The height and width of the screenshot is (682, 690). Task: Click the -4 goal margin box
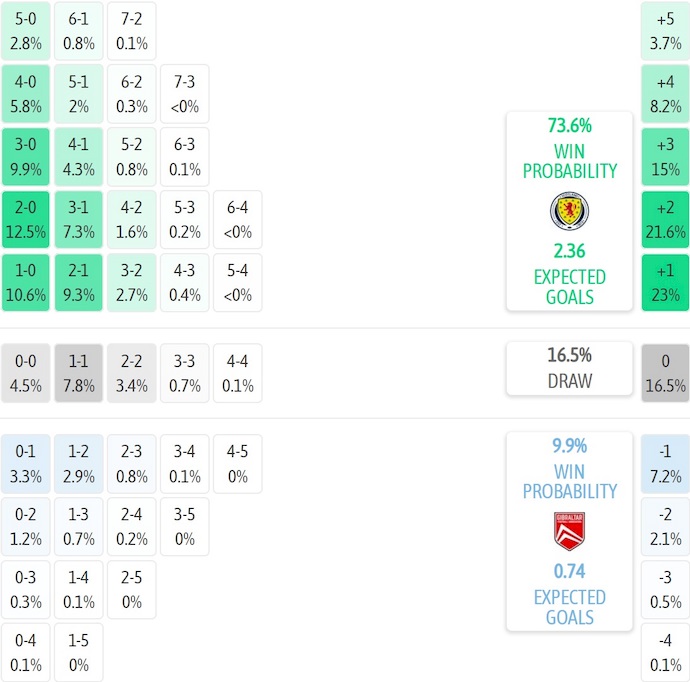[x=665, y=653]
